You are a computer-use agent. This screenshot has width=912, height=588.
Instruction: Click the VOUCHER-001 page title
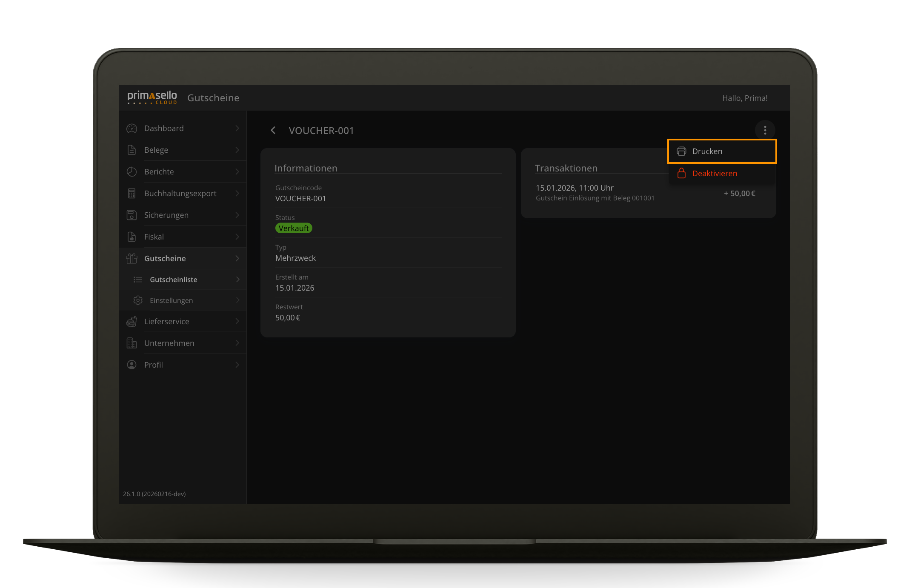click(321, 131)
